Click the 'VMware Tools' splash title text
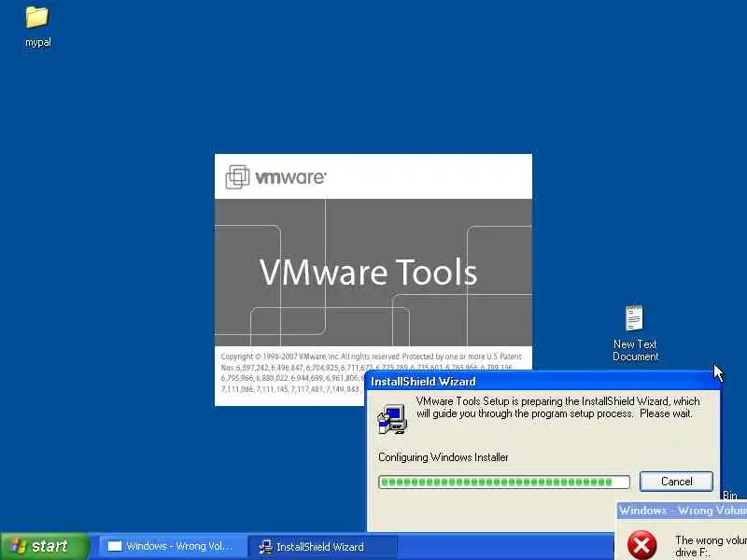747x560 pixels. 368,273
